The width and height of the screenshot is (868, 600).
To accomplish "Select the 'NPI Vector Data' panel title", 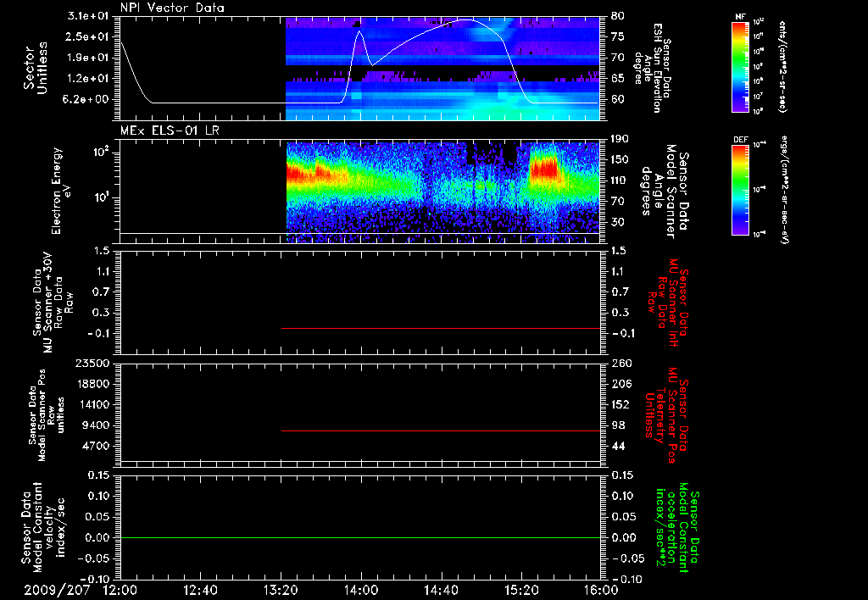I will [173, 8].
